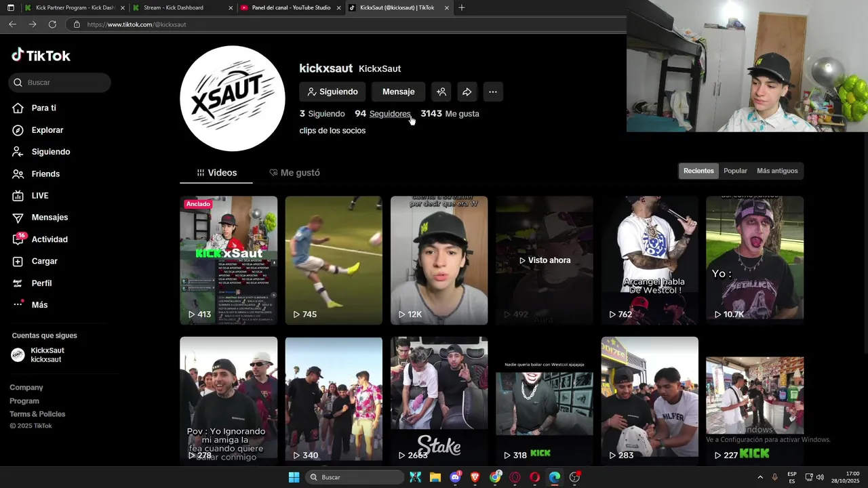Open the browser tab actions icon
This screenshot has width=868, height=488.
(x=10, y=8)
